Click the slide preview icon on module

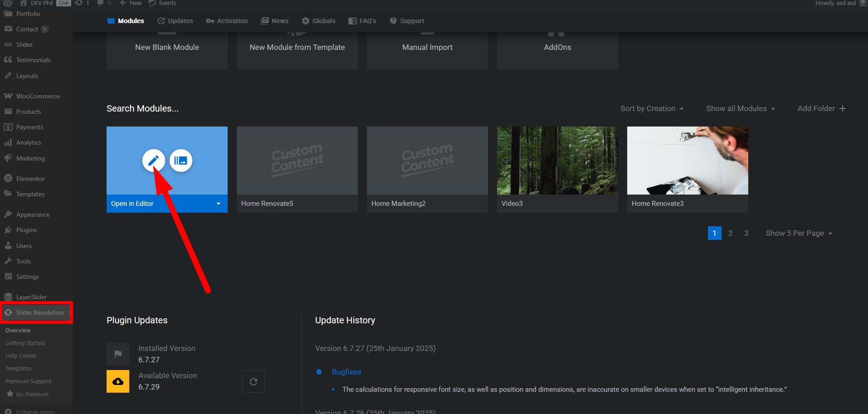point(181,161)
